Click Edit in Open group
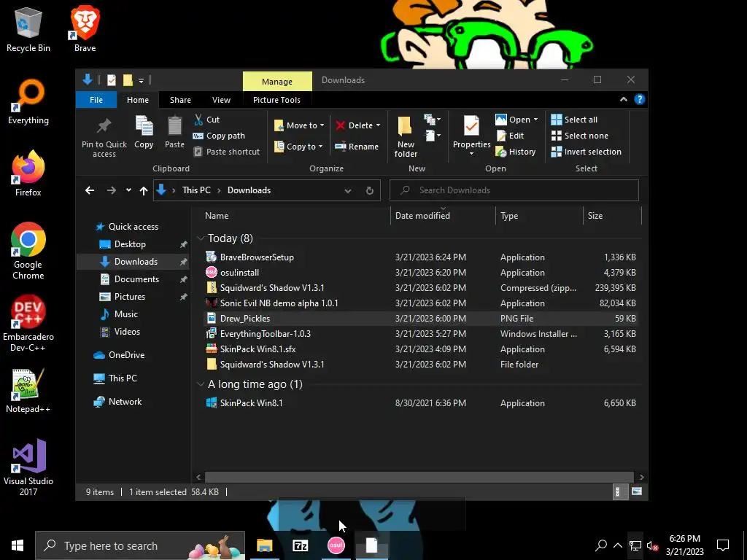This screenshot has height=560, width=747. click(510, 136)
